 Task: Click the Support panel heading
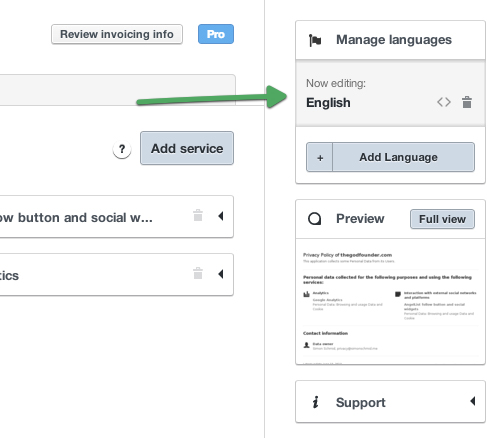(x=361, y=402)
